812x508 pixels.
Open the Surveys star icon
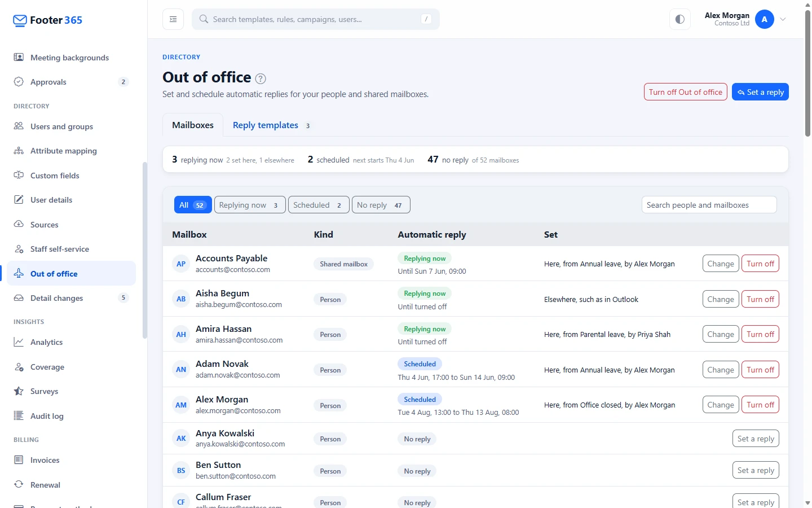19,391
